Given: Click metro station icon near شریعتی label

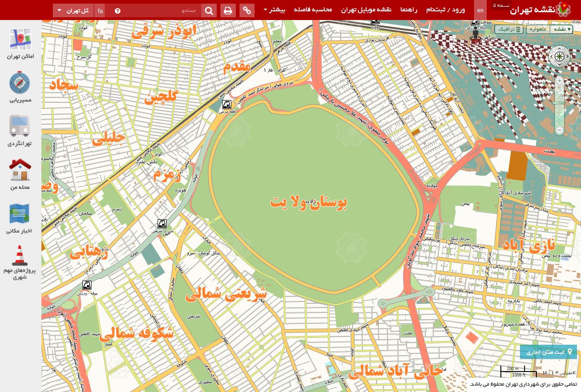Looking at the screenshot, I should coord(162,223).
